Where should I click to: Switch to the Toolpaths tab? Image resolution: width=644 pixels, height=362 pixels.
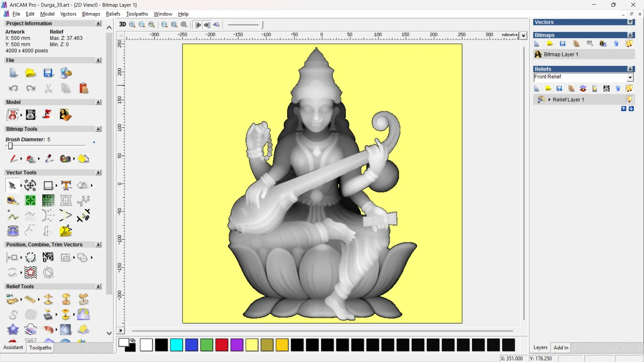click(40, 348)
